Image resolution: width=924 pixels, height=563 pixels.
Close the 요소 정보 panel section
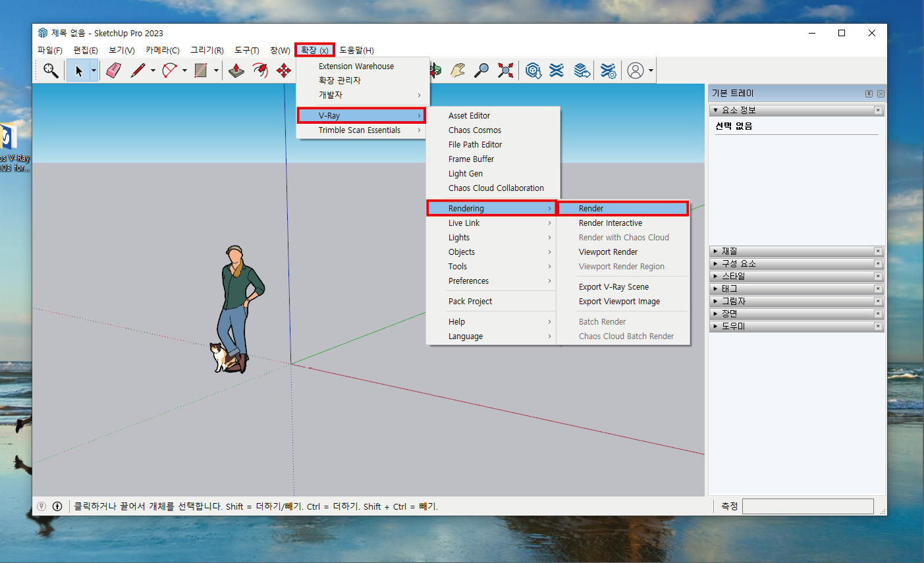[878, 111]
